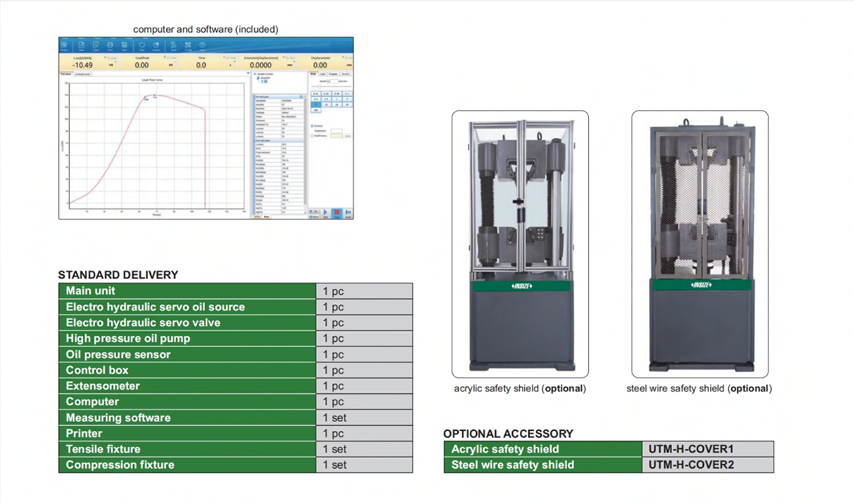This screenshot has height=504, width=854.
Task: Click the Print toolbar icon
Action: click(110, 46)
